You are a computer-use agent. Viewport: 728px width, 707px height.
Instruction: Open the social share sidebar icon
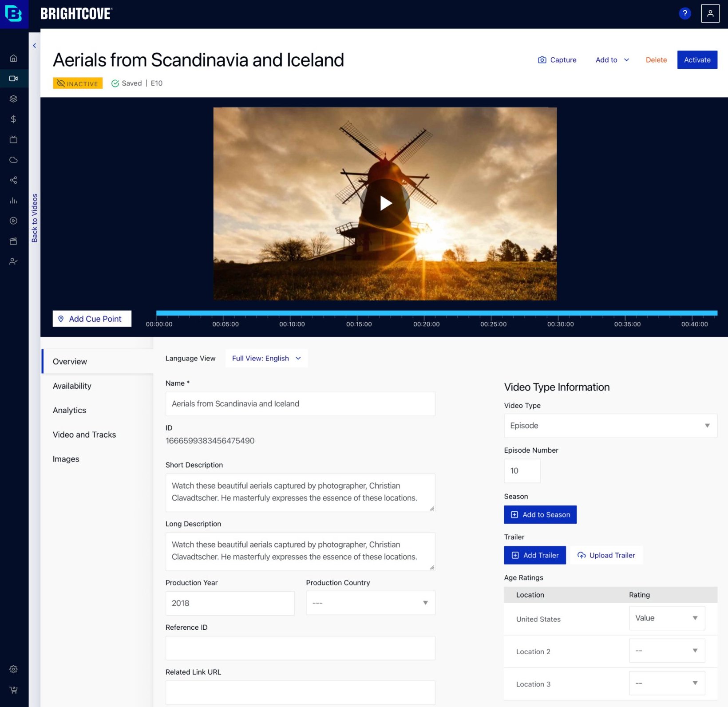coord(13,180)
